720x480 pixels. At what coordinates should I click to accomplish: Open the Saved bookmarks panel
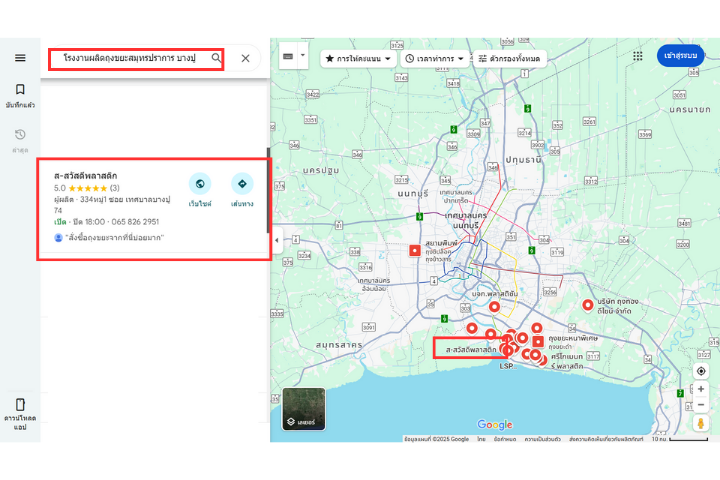point(20,95)
